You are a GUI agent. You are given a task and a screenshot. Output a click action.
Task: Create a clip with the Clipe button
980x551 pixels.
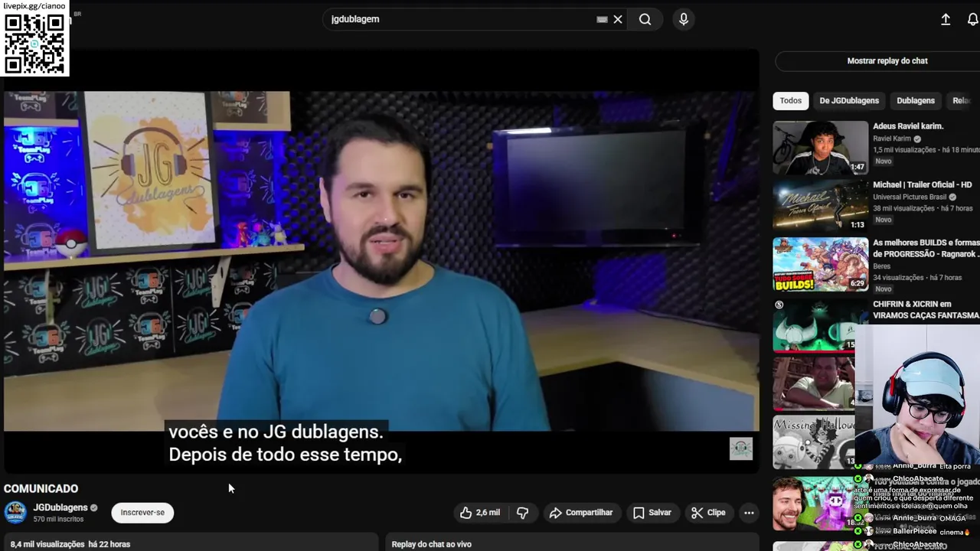[708, 513]
